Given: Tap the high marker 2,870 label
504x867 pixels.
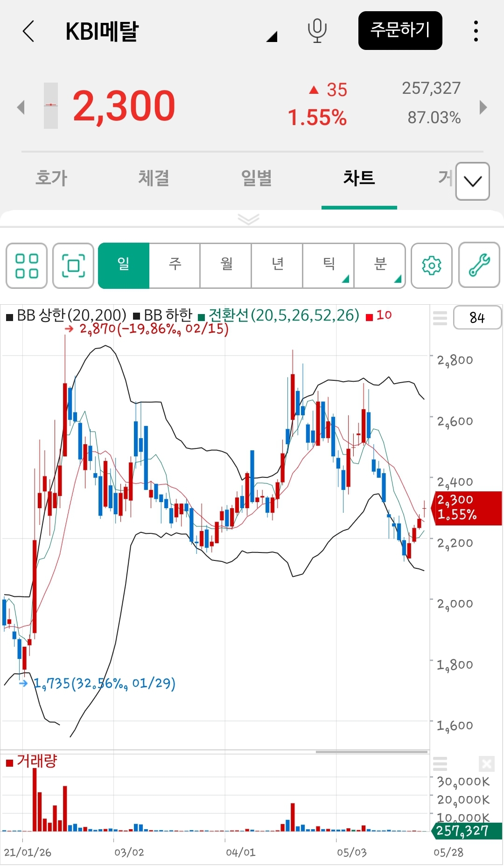Looking at the screenshot, I should click(x=154, y=329).
